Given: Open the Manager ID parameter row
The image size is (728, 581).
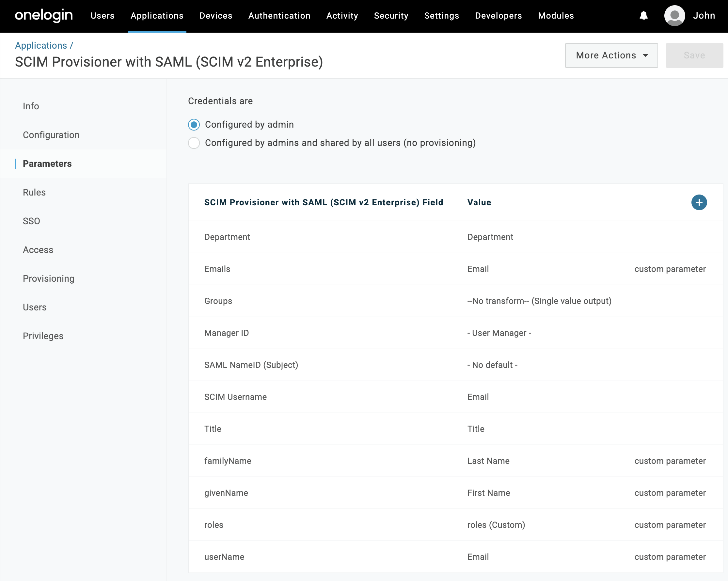Looking at the screenshot, I should [226, 333].
